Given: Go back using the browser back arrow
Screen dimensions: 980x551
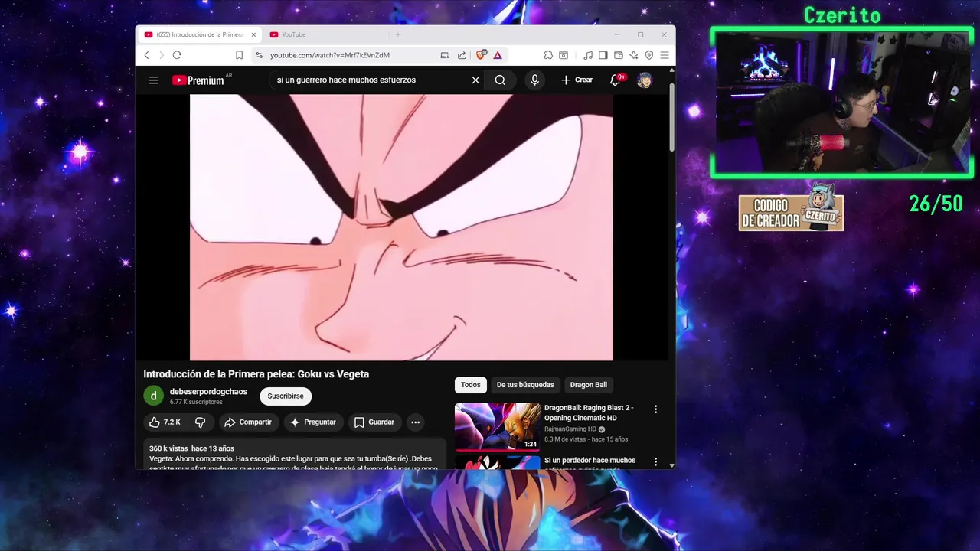Looking at the screenshot, I should [x=146, y=55].
